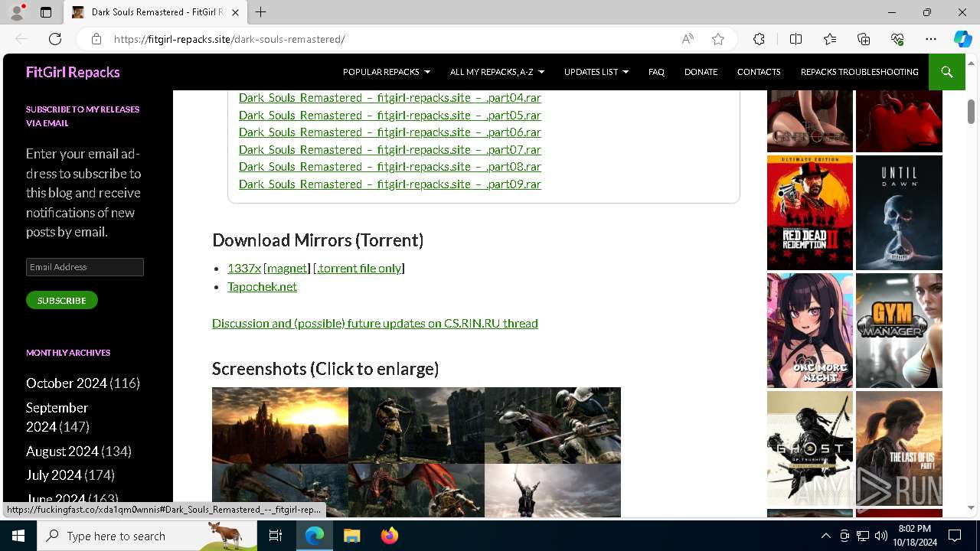Click the Email Address input field
This screenshot has height=551, width=980.
pyautogui.click(x=85, y=267)
